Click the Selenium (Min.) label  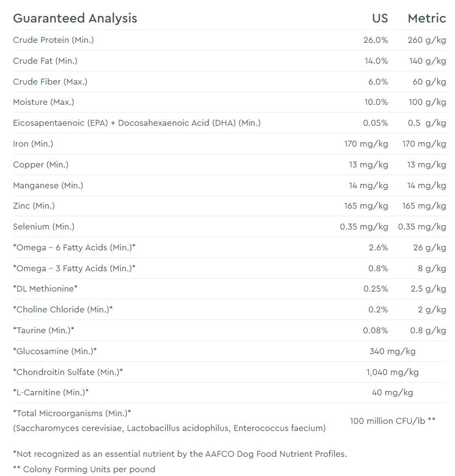[x=44, y=227]
